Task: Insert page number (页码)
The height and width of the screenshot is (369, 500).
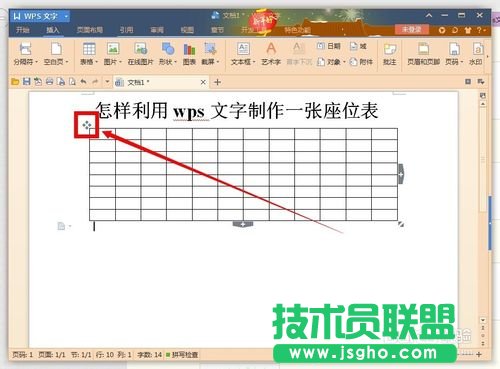Action: 454,53
